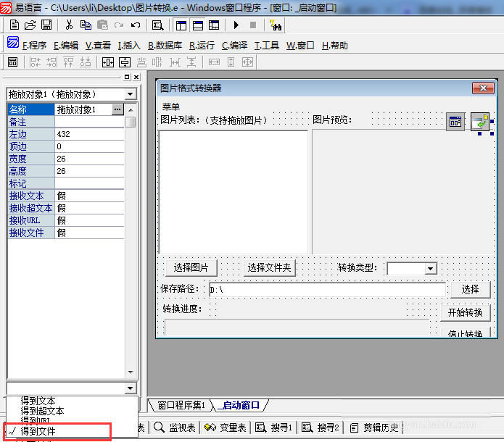Screen dimensions: 504x442
Task: Click the Cut (scissors) toolbar icon
Action: point(69,25)
